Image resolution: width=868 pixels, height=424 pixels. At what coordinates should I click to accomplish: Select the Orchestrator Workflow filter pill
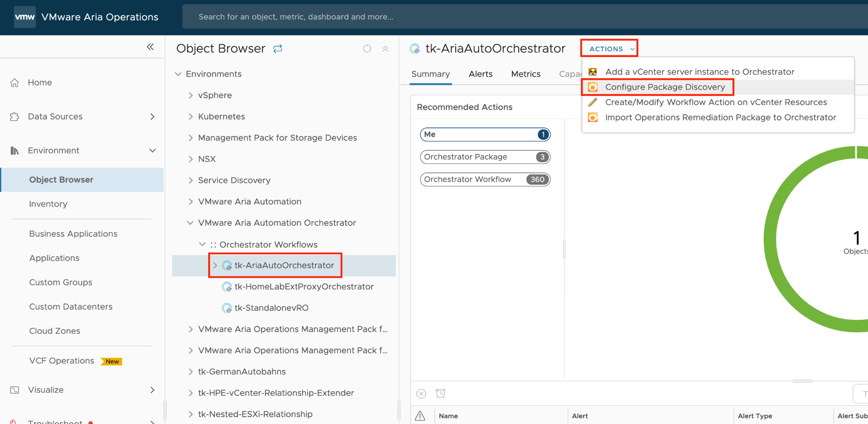tap(485, 179)
